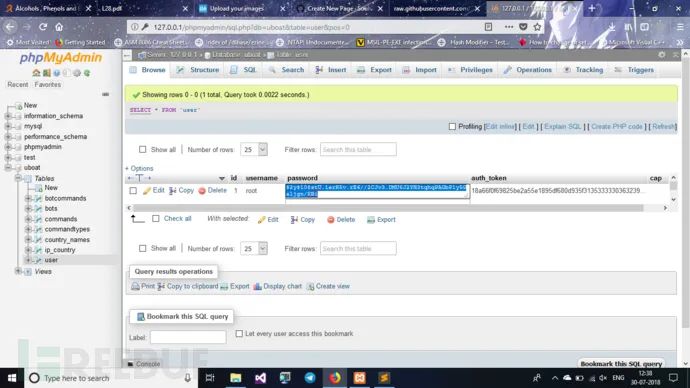The height and width of the screenshot is (388, 690).
Task: Collapse the uboat database node
Action: (8, 168)
